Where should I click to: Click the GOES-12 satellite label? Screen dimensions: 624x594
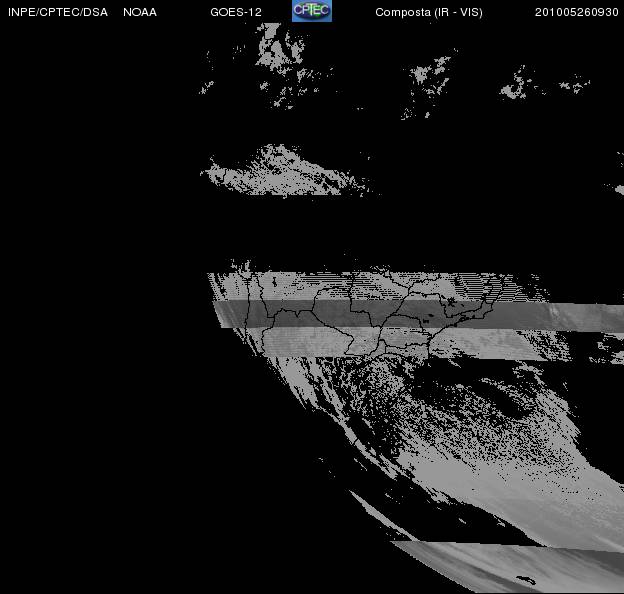(x=236, y=12)
